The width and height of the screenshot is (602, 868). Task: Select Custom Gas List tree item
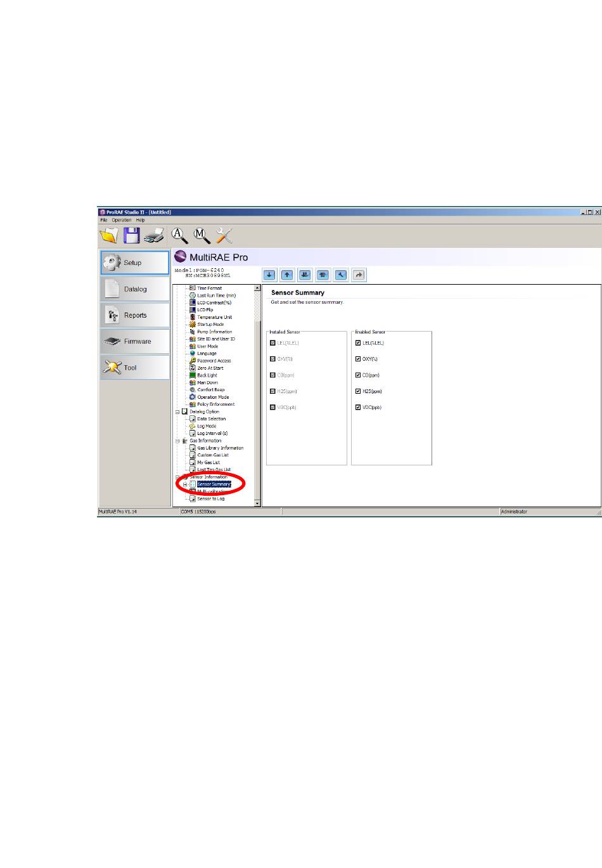tap(213, 455)
